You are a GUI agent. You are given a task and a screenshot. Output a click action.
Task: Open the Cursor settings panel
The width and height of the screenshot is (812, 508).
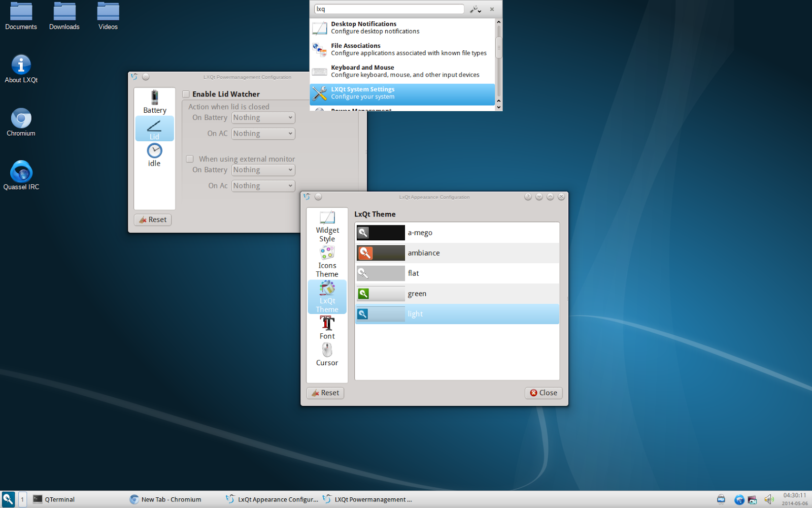click(326, 353)
